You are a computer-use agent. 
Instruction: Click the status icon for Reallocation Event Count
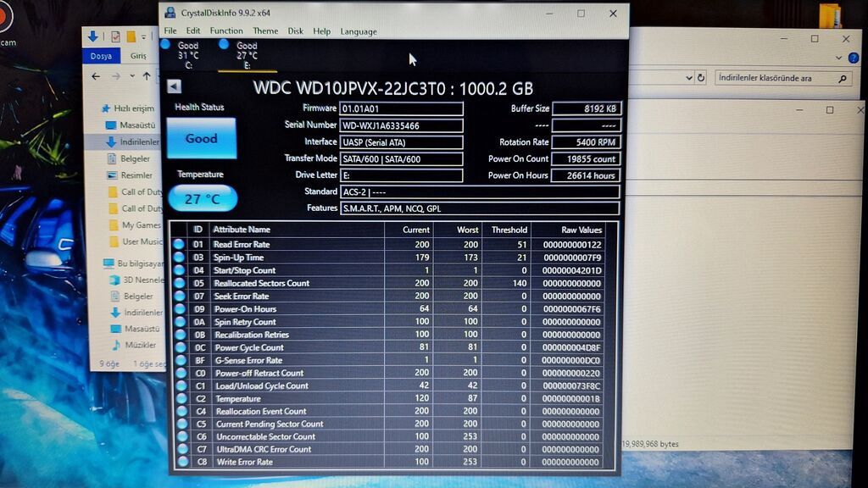click(x=182, y=411)
